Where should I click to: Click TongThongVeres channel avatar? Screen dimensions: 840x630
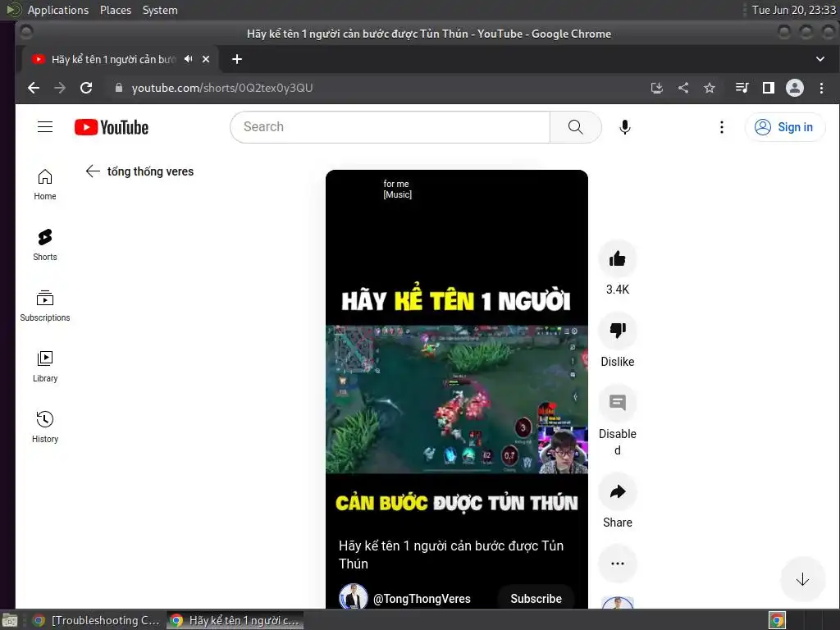pos(353,597)
